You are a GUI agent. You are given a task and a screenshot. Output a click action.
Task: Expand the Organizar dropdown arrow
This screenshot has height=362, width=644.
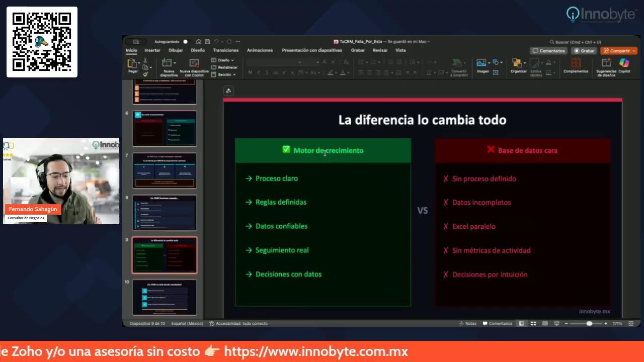pos(525,63)
